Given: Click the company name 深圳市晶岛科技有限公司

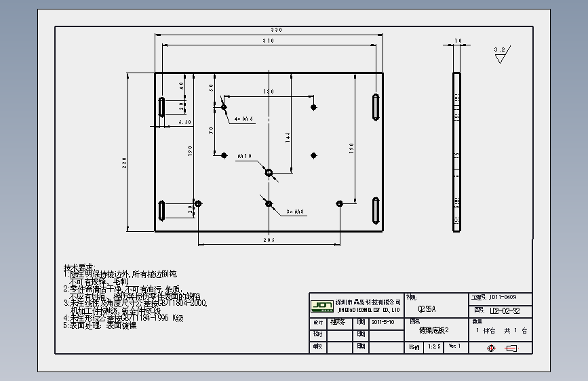Looking at the screenshot, I should (368, 302).
